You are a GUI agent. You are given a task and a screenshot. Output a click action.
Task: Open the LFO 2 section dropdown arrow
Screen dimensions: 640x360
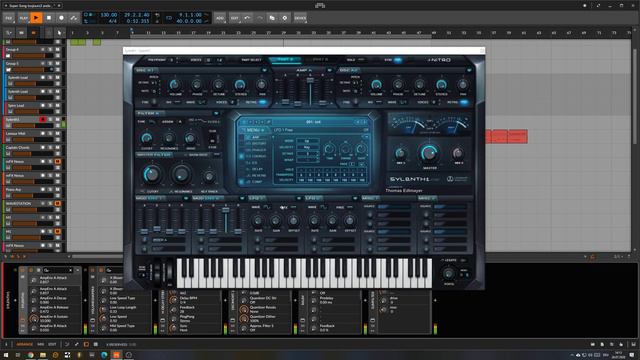(x=355, y=198)
